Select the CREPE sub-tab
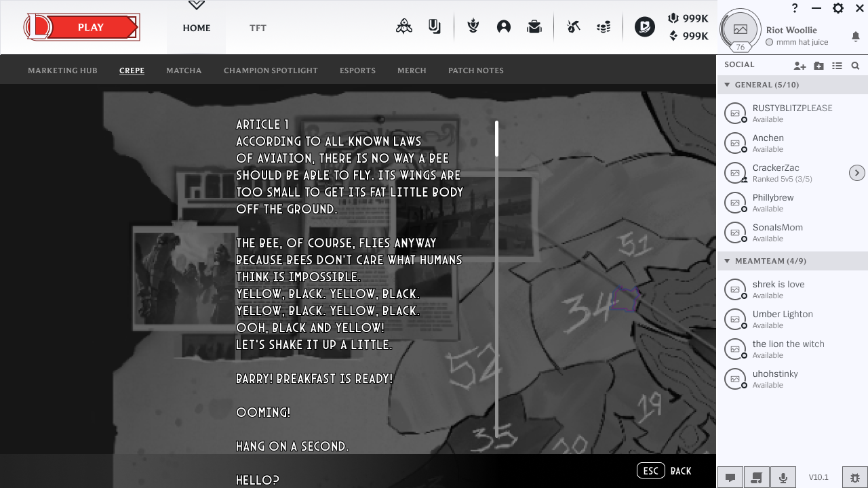The height and width of the screenshot is (488, 868). 132,70
